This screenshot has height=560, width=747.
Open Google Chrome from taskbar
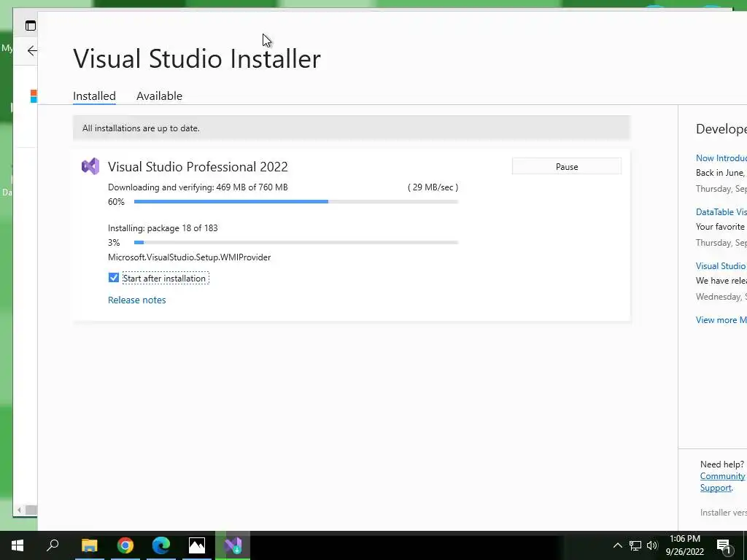tap(125, 545)
